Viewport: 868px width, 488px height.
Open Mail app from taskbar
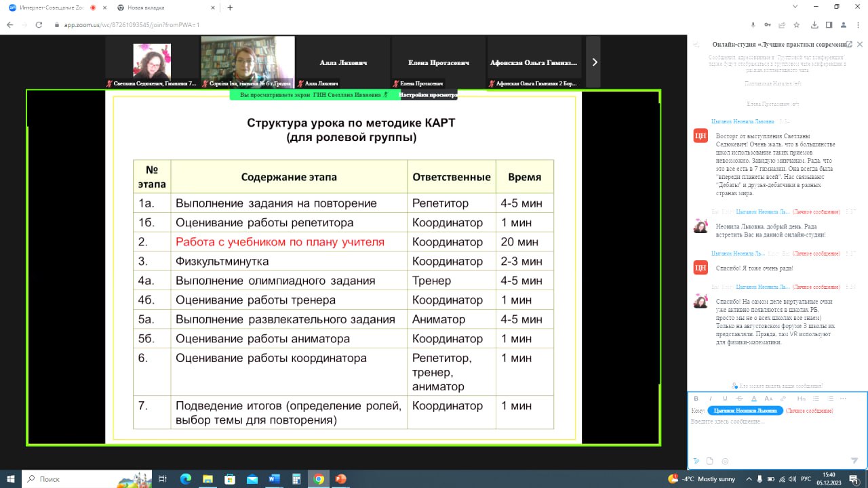252,479
